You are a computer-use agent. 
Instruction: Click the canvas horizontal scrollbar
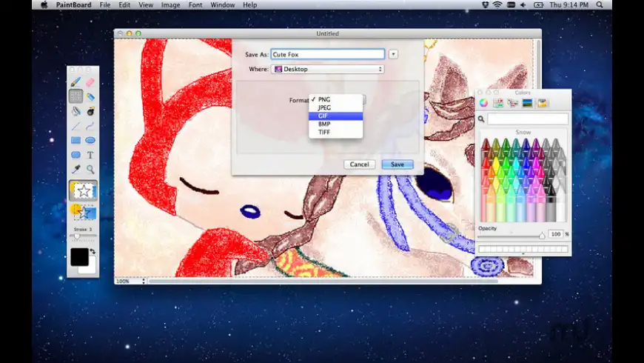point(323,282)
